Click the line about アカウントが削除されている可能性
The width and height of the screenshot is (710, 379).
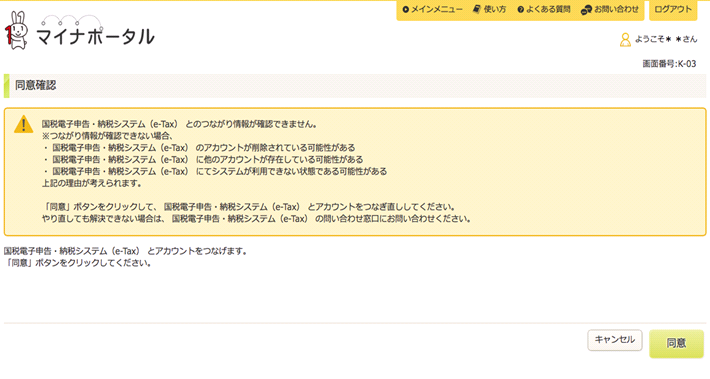point(199,148)
